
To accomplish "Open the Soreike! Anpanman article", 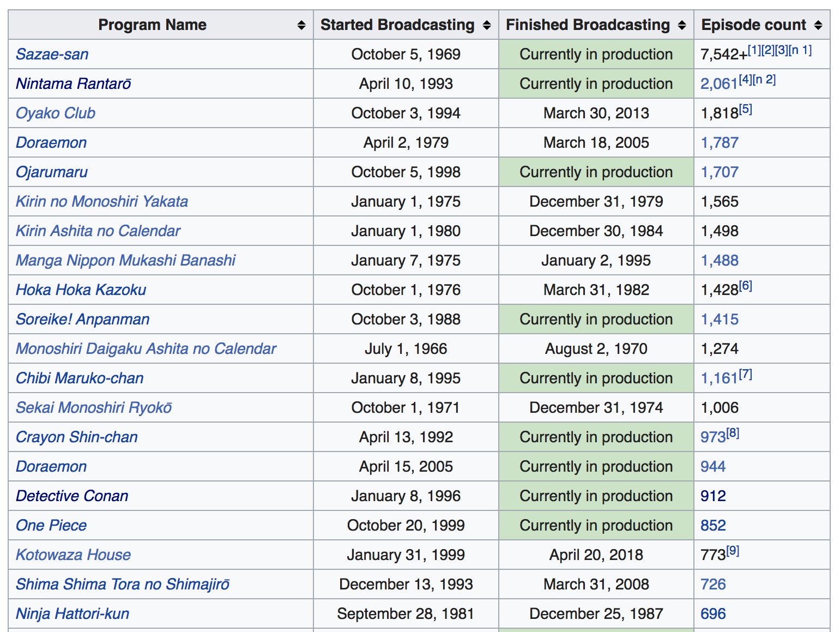I will (x=82, y=319).
